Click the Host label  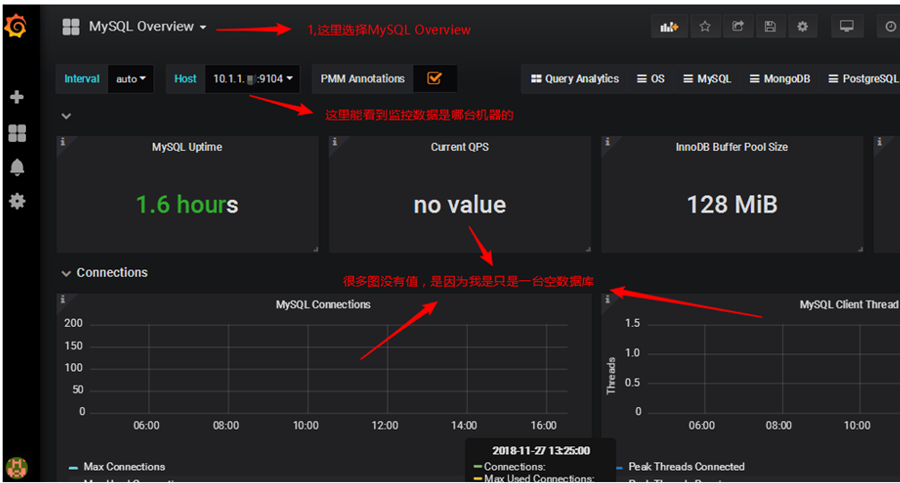point(185,79)
